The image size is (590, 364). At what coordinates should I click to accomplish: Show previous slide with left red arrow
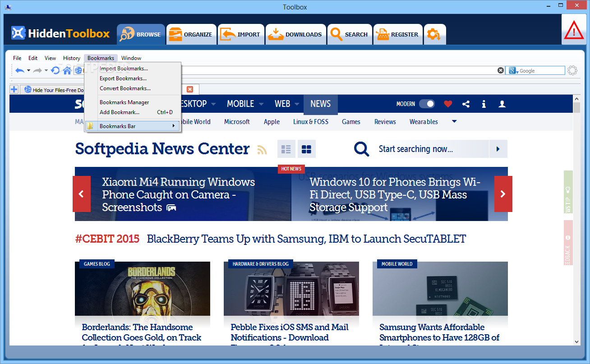click(82, 194)
